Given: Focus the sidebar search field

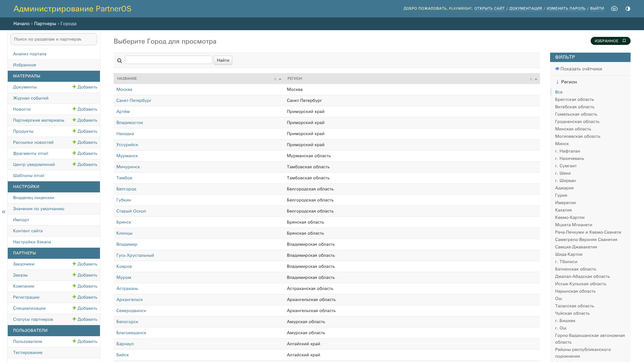Looking at the screenshot, I should point(54,39).
